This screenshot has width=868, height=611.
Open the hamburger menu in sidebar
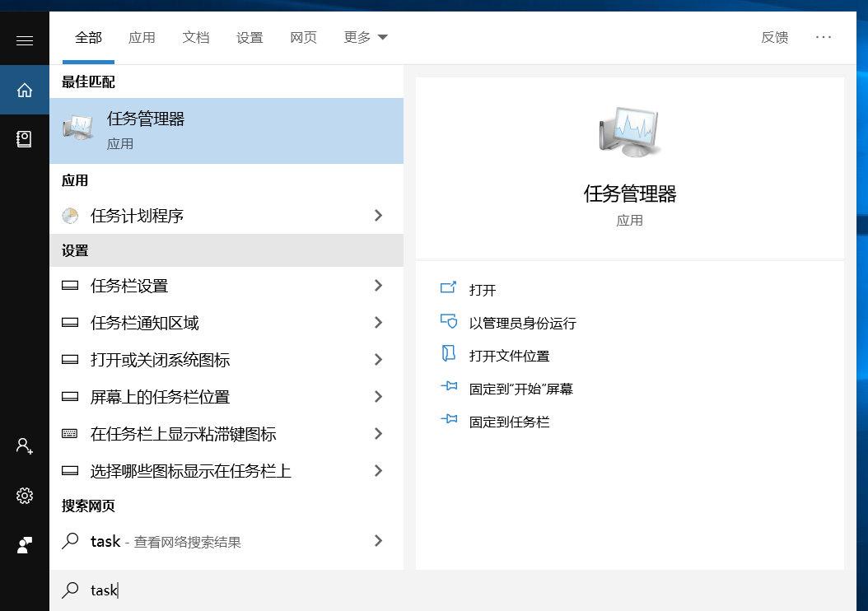click(24, 39)
